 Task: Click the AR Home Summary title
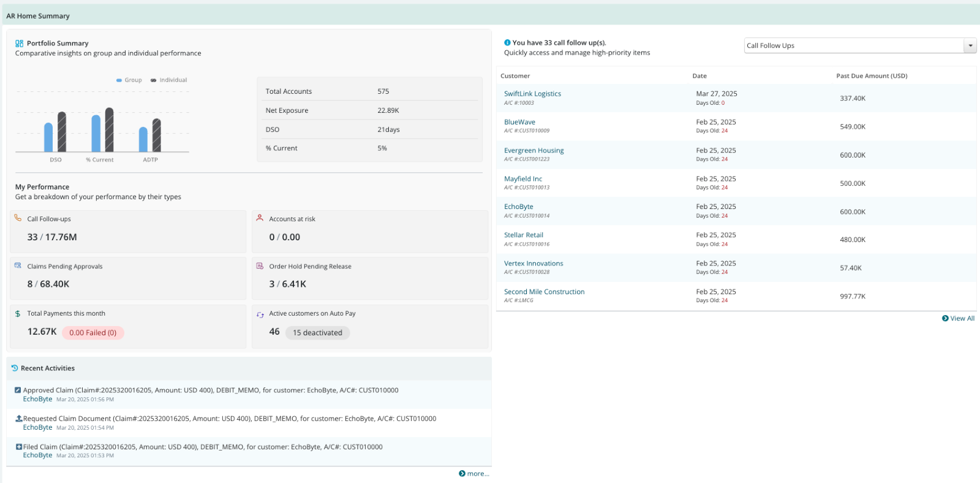tap(38, 16)
